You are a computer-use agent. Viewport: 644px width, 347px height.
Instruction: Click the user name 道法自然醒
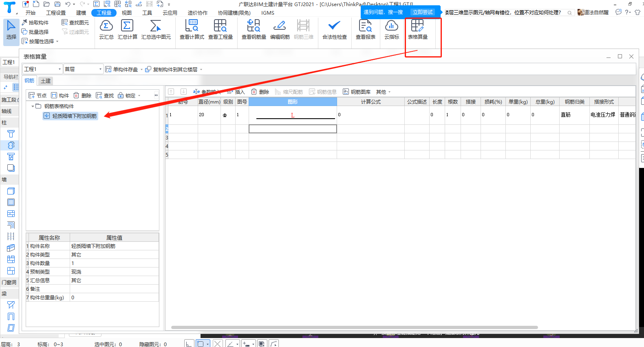(596, 13)
